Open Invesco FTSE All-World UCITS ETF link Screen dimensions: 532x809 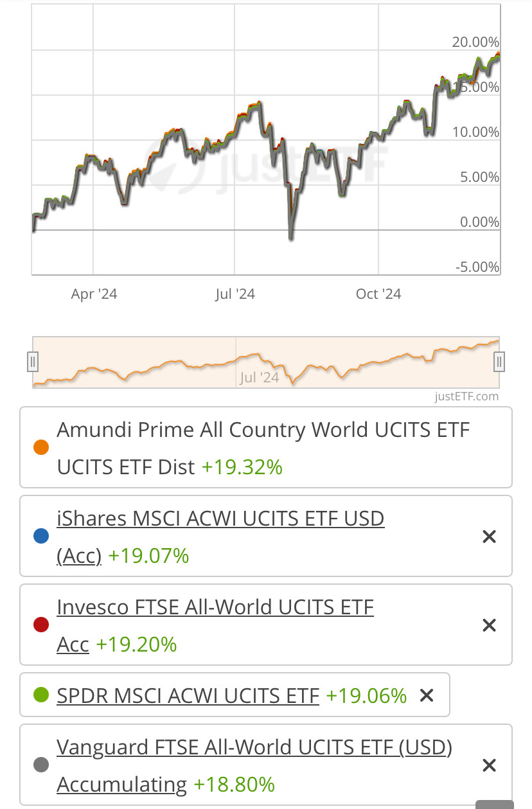tap(215, 607)
